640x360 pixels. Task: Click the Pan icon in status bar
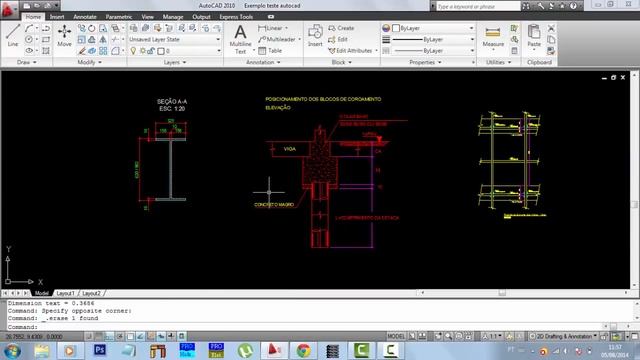pyautogui.click(x=438, y=336)
